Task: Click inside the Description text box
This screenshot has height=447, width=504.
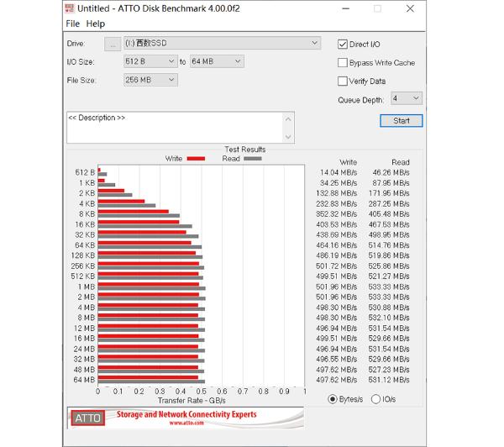Action: pos(175,128)
